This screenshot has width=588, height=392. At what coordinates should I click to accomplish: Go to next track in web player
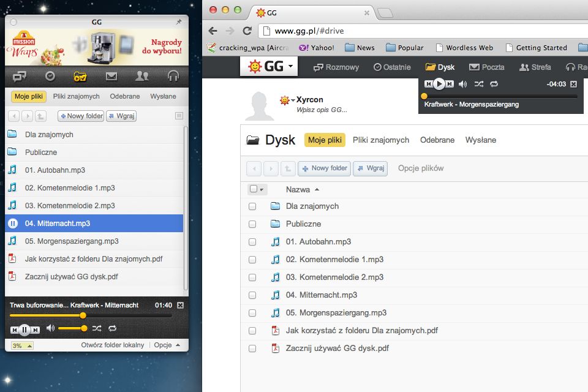coord(450,84)
